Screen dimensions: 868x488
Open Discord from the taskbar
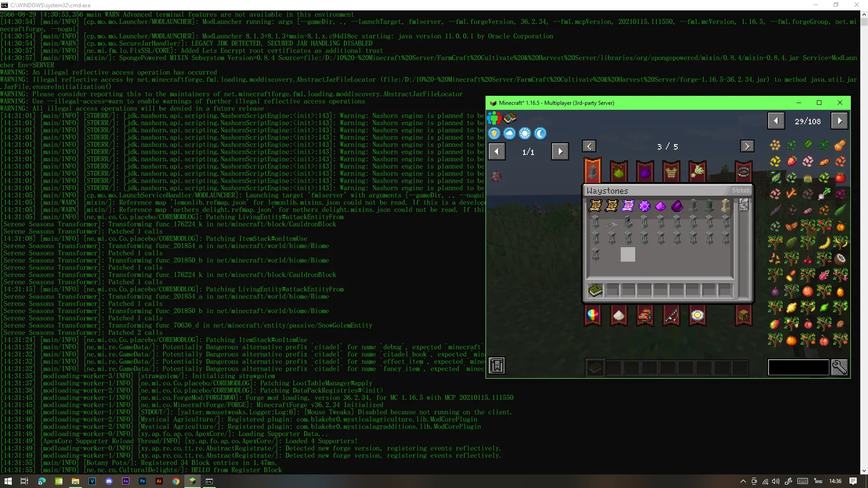point(108,481)
